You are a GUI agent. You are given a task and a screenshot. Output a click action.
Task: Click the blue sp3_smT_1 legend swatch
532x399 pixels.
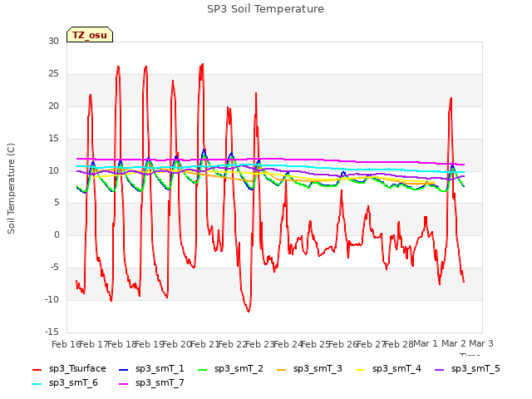(x=124, y=369)
